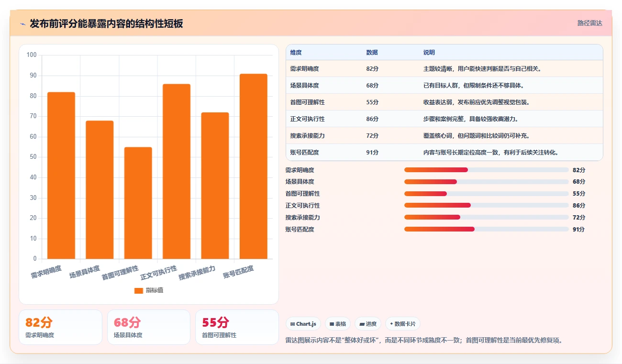Click the 正文可执行性 bar in the chart
This screenshot has height=364, width=622.
click(177, 171)
